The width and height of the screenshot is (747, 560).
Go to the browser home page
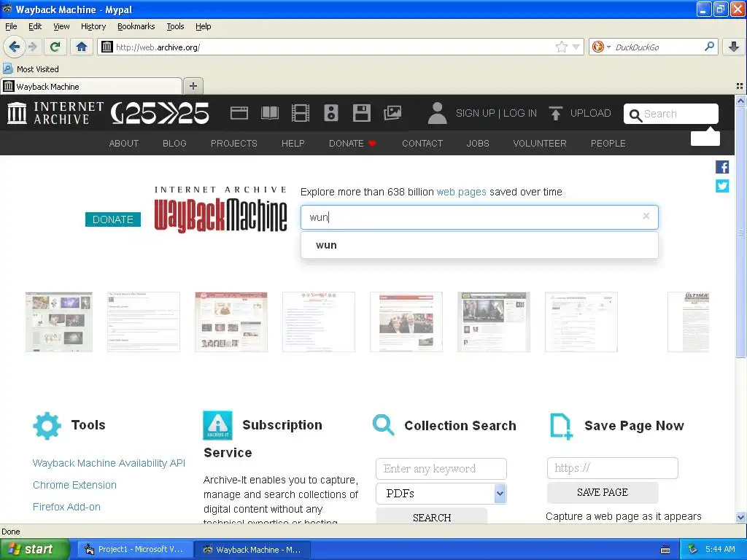point(82,47)
